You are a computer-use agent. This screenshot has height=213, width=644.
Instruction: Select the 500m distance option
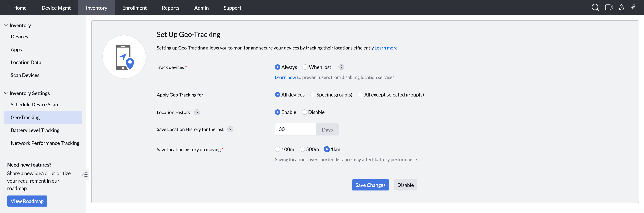pos(302,149)
